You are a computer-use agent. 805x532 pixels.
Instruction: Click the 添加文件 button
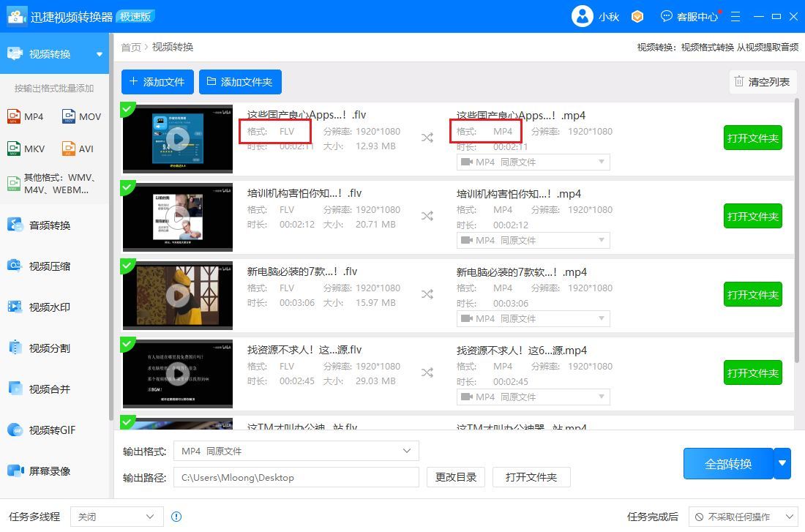point(157,82)
